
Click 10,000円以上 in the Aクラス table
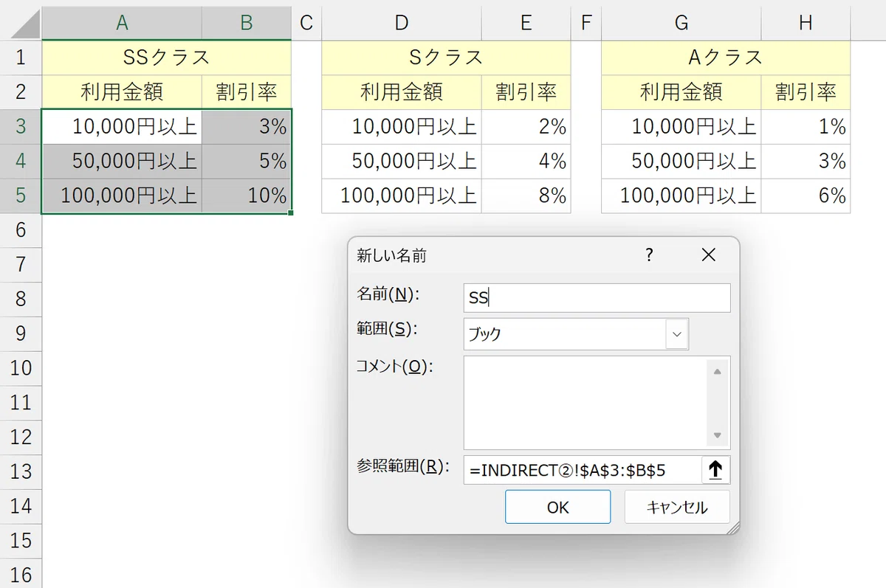(x=681, y=127)
